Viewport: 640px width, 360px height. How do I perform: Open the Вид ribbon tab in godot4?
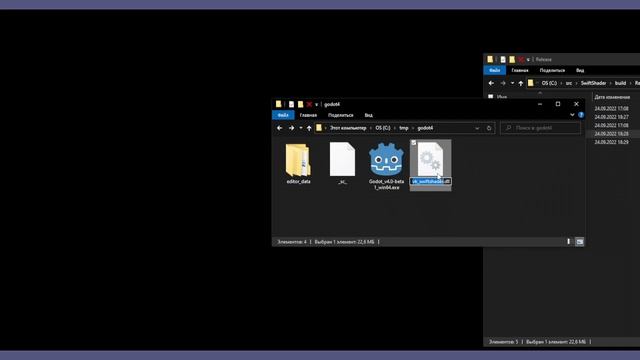[368, 115]
